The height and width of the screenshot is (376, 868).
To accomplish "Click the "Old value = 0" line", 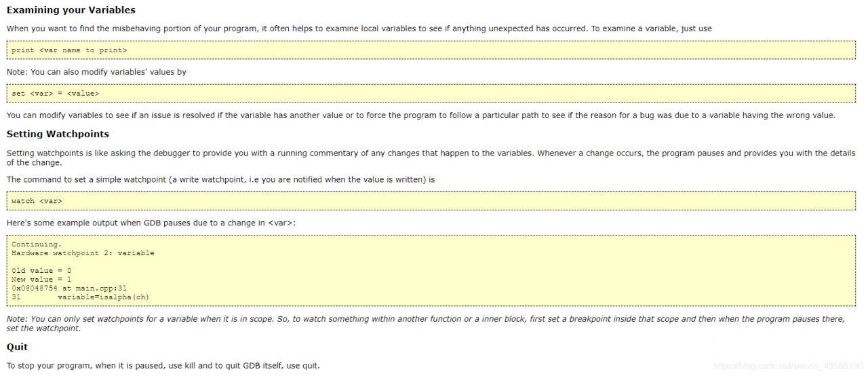I will coord(41,271).
